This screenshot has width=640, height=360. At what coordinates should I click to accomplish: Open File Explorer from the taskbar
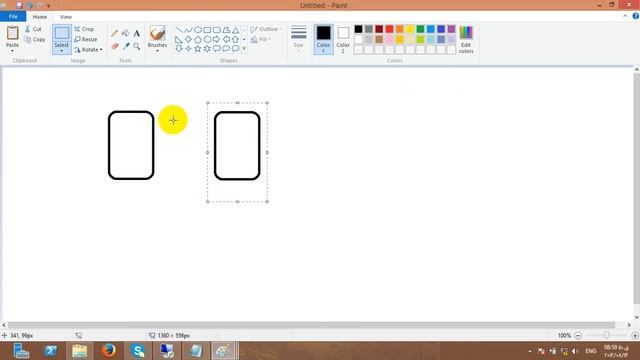click(x=80, y=351)
